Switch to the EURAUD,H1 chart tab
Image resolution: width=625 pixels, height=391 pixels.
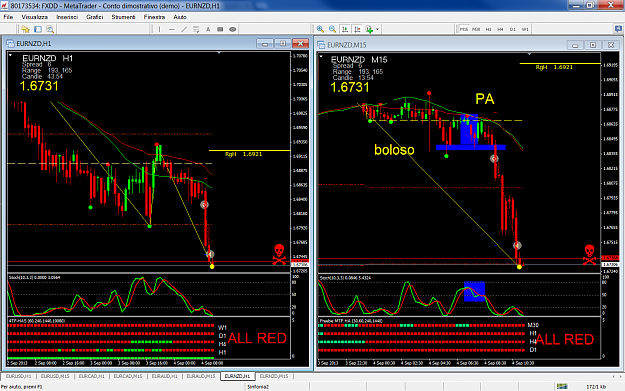[x=164, y=376]
